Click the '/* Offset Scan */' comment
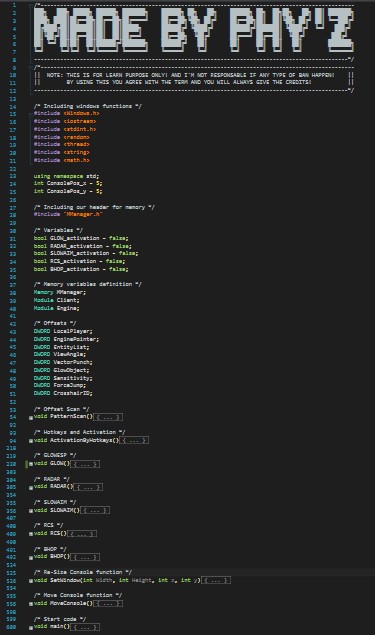 tap(62, 409)
